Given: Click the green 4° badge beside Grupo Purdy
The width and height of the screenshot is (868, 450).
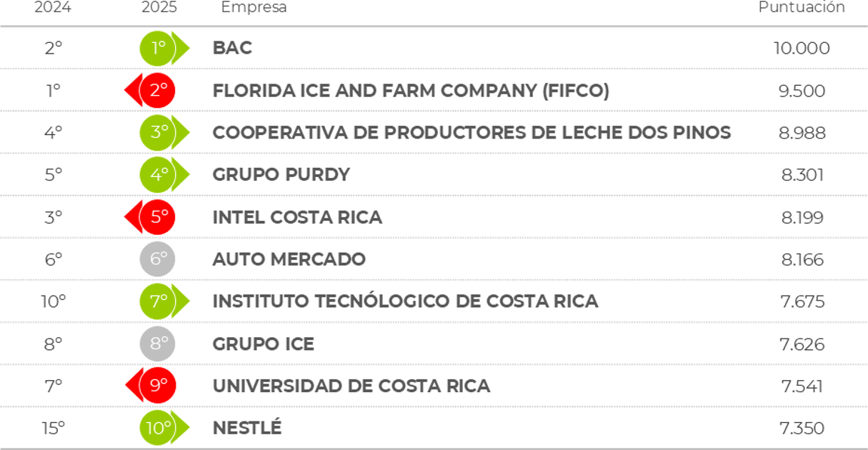Looking at the screenshot, I should tap(158, 175).
